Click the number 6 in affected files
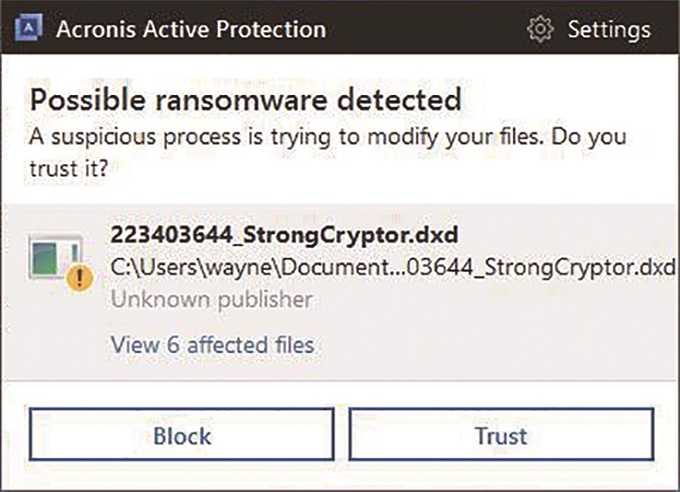This screenshot has width=680, height=492. 173,345
